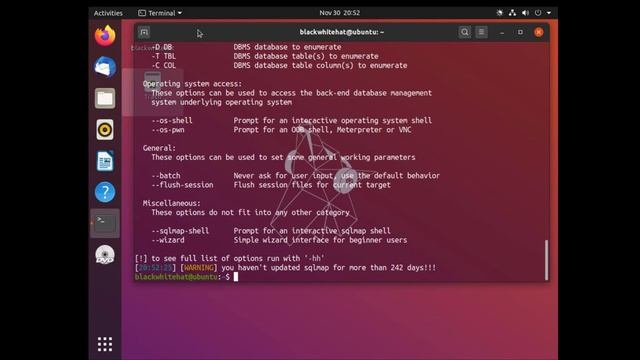This screenshot has height=360, width=640.
Task: Click 'Flush session files for current target'
Action: click(x=312, y=185)
